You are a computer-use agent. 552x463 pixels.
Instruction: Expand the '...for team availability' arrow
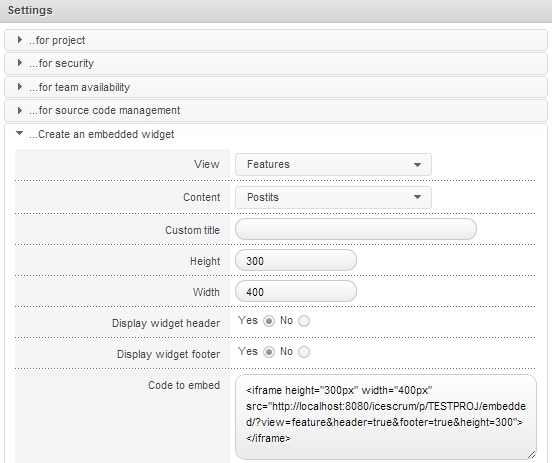(20, 87)
